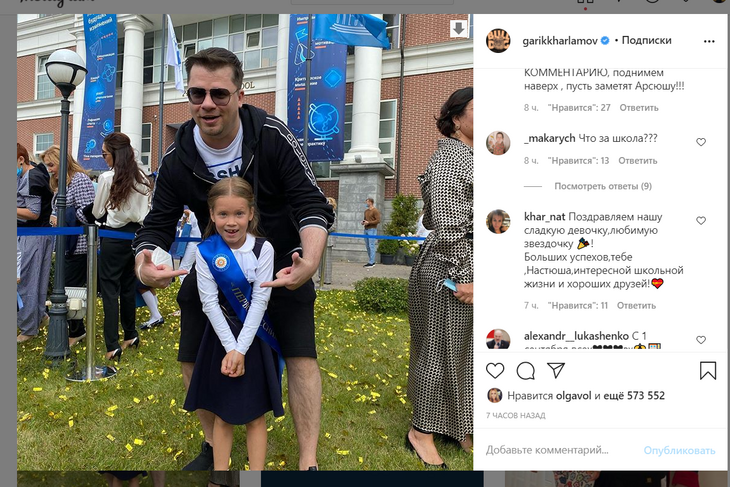The image size is (730, 487).
Task: Click the download arrow on photo
Action: pos(459,28)
